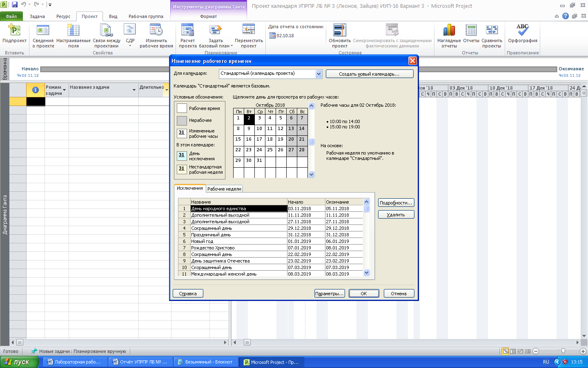The height and width of the screenshot is (368, 588).
Task: Click the Параметры button
Action: pos(330,294)
